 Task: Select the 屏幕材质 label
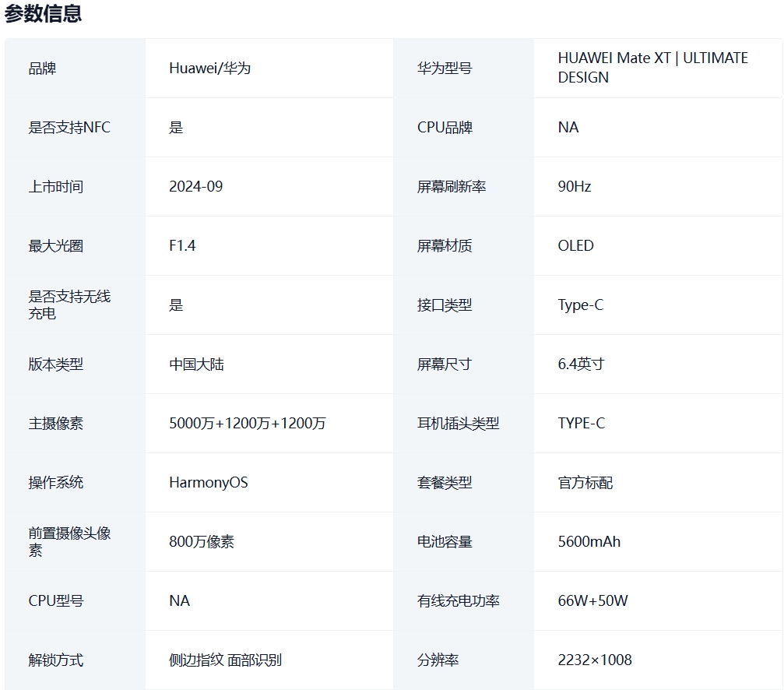(x=445, y=245)
